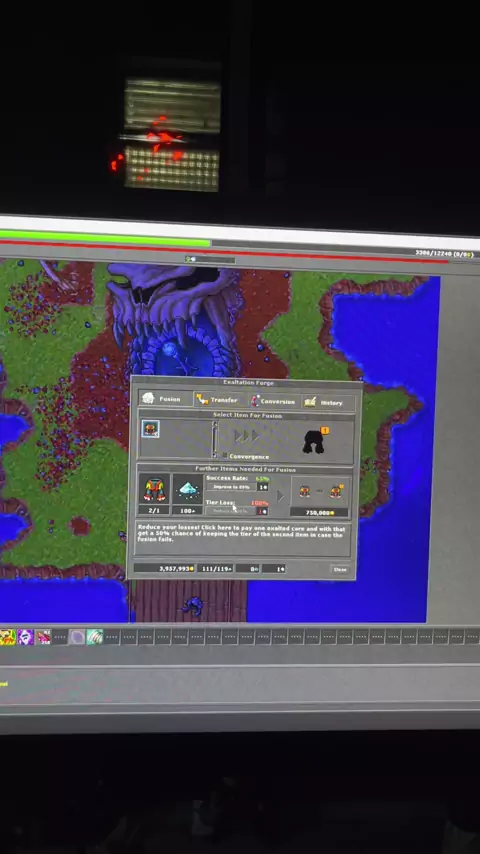Click the fusion arrow next to the result preview

tap(280, 496)
